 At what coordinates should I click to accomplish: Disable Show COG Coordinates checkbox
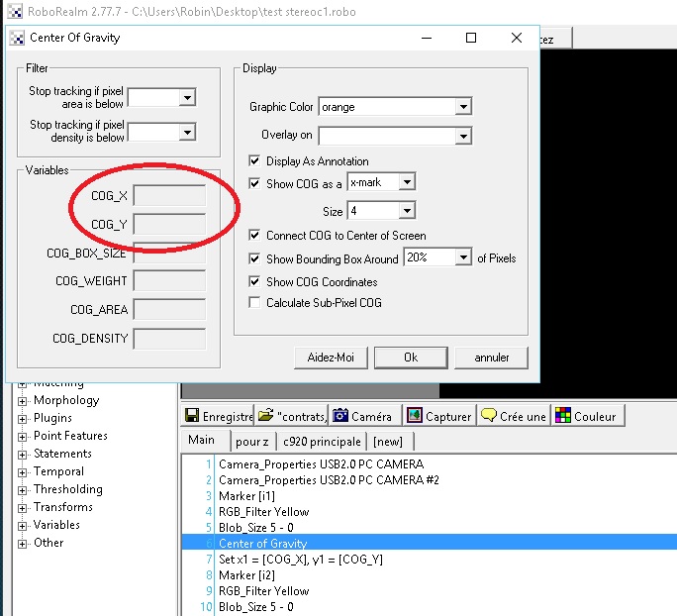(254, 281)
